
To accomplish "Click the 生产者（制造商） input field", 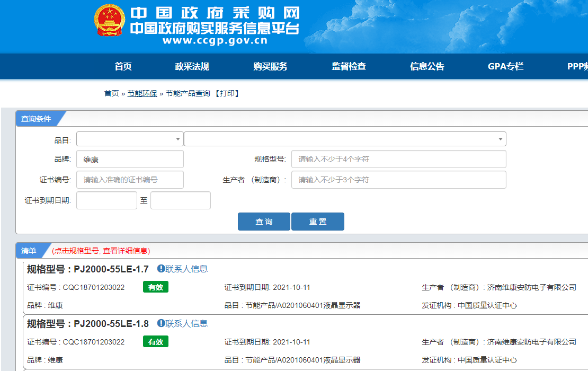I will 398,180.
